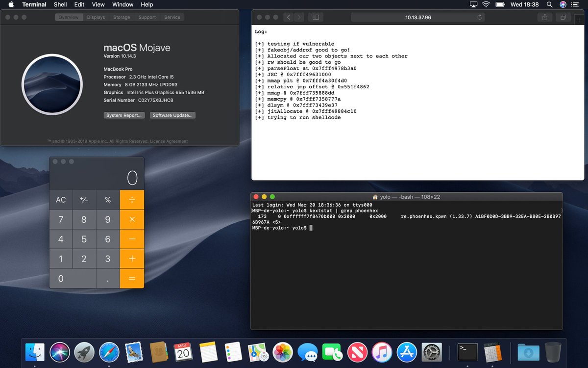This screenshot has width=588, height=368.
Task: Open Launchpad rocket icon in Dock
Action: [84, 352]
